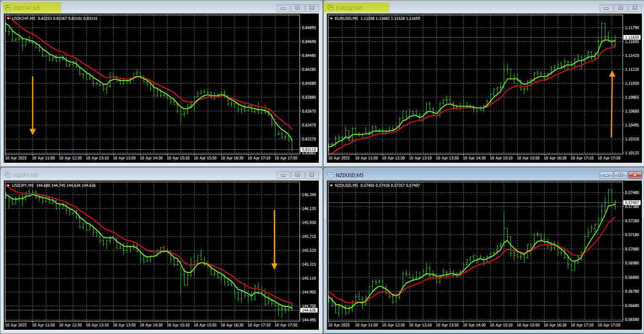Open the triangle menu beside USDJPY,M5 label
Viewport: 644px width, 334px height.
(8, 185)
